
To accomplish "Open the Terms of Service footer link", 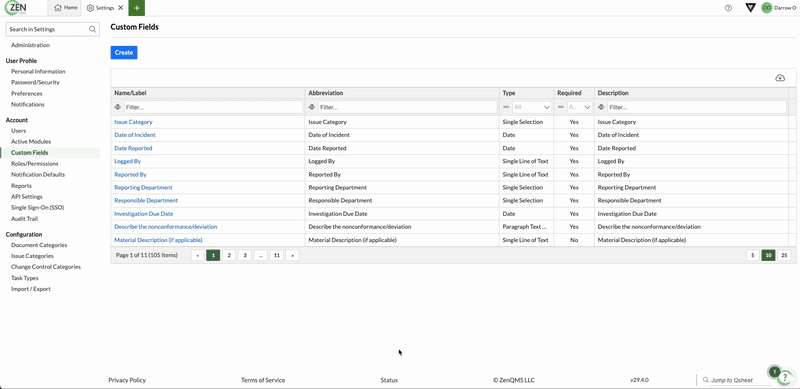I will coord(263,380).
